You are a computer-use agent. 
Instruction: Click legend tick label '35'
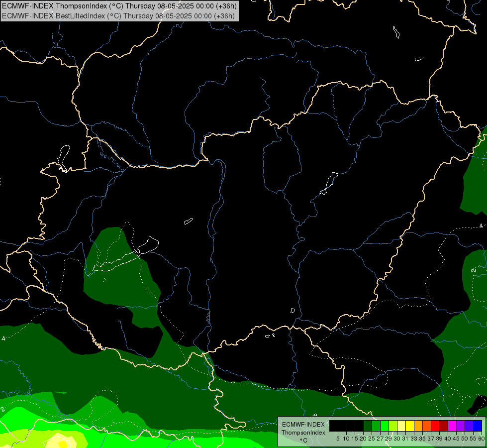point(422,439)
